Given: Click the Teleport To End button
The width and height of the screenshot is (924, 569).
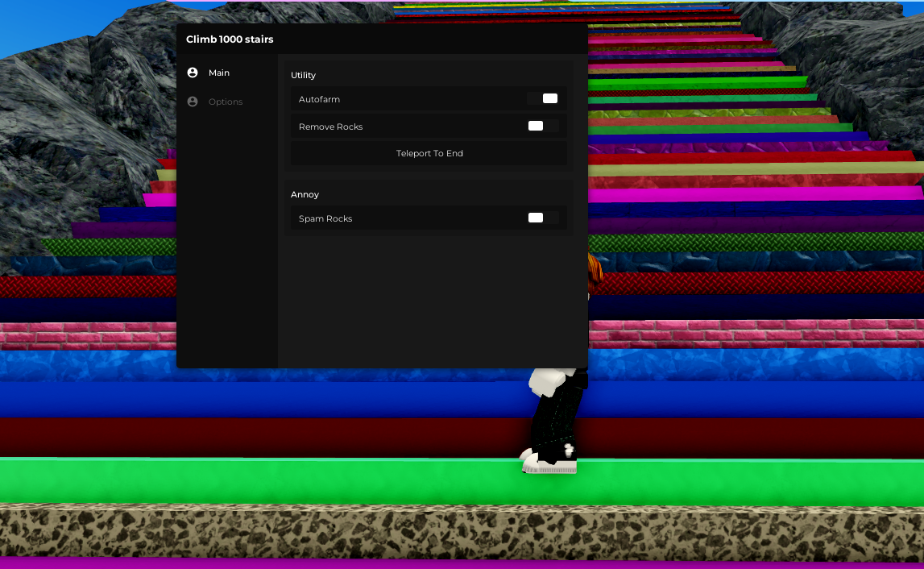Looking at the screenshot, I should (429, 153).
